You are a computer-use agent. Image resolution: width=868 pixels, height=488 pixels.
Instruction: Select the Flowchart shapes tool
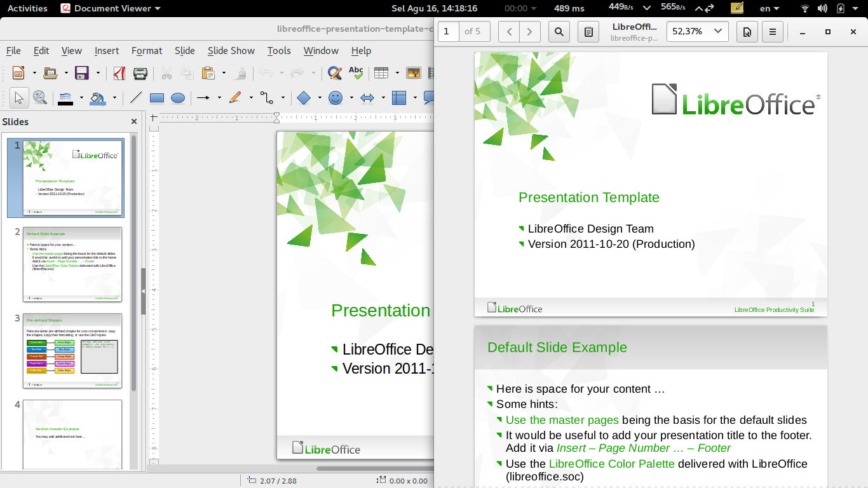[399, 98]
